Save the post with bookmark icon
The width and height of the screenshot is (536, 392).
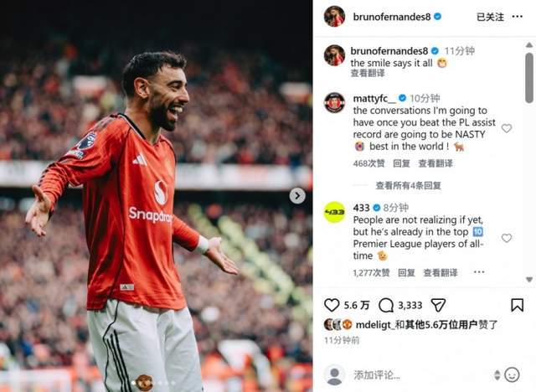517,305
